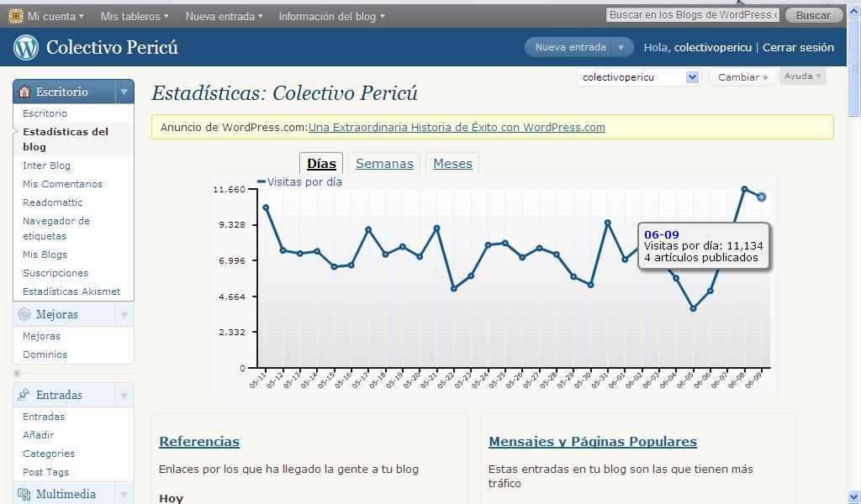Screen dimensions: 861x504
Task: Open the Nueva entrada dropdown arrow
Action: coord(621,48)
